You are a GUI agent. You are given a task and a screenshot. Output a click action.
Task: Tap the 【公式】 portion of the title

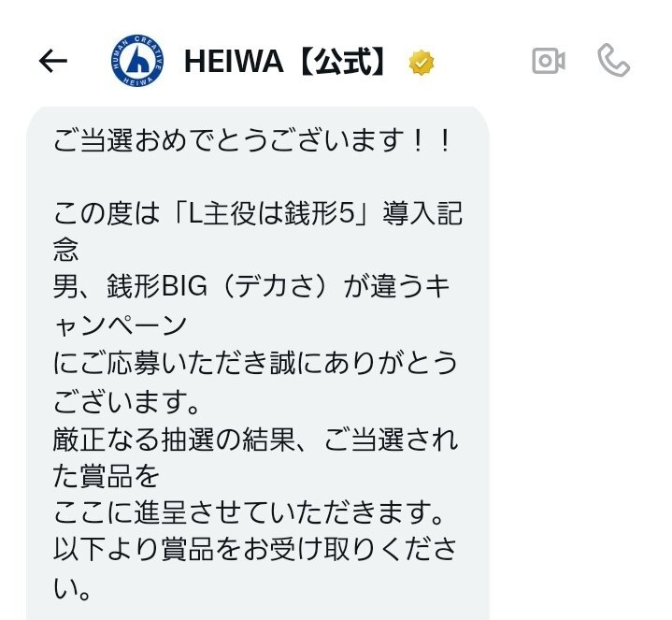coord(341,62)
